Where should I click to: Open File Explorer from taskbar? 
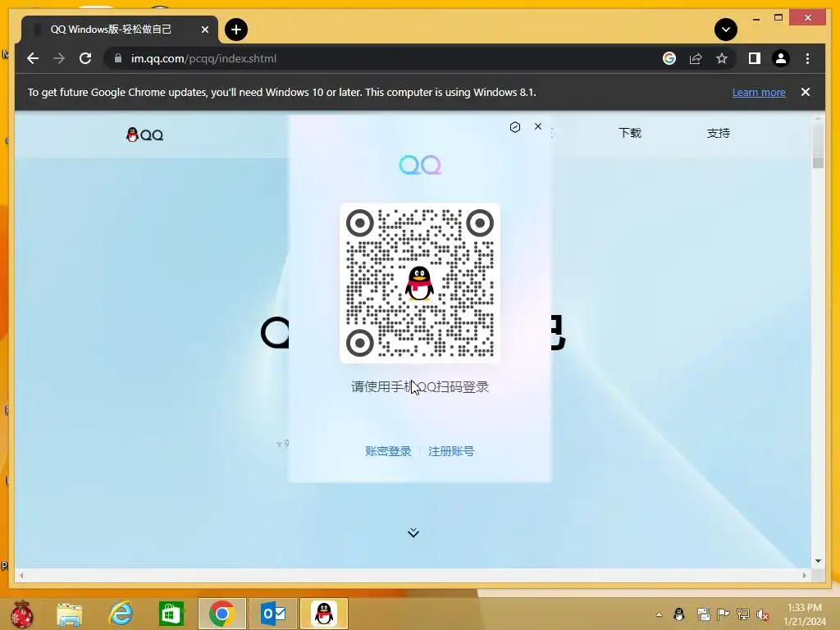(x=70, y=614)
